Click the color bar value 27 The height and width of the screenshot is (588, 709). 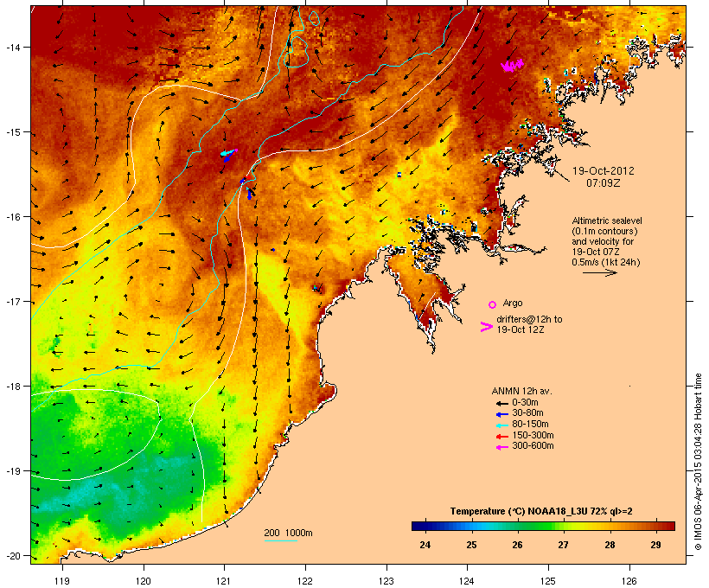(563, 545)
